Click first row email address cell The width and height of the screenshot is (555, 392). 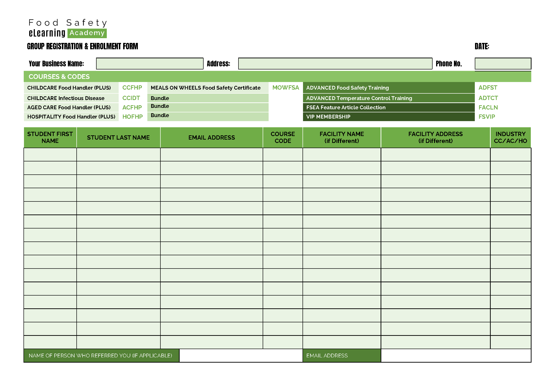(x=211, y=155)
